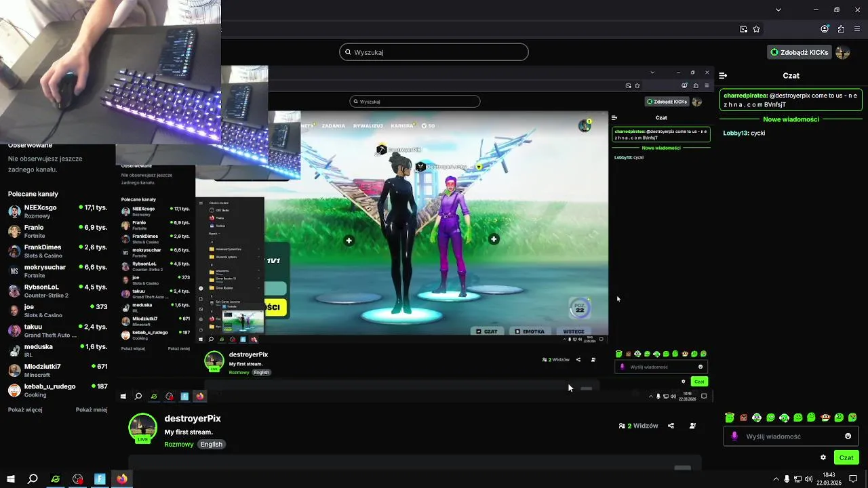
Task: Open the profile avatar next to Zdobądź KICKs
Action: 842,52
